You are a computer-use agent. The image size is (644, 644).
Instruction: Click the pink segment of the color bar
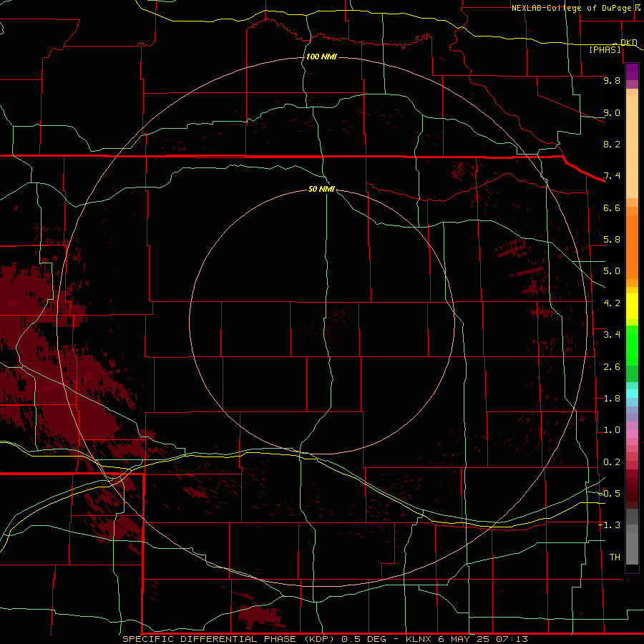click(632, 434)
